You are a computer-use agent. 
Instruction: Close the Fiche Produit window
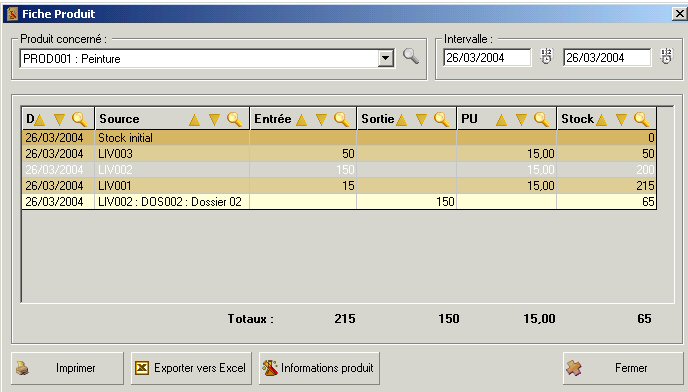679,14
